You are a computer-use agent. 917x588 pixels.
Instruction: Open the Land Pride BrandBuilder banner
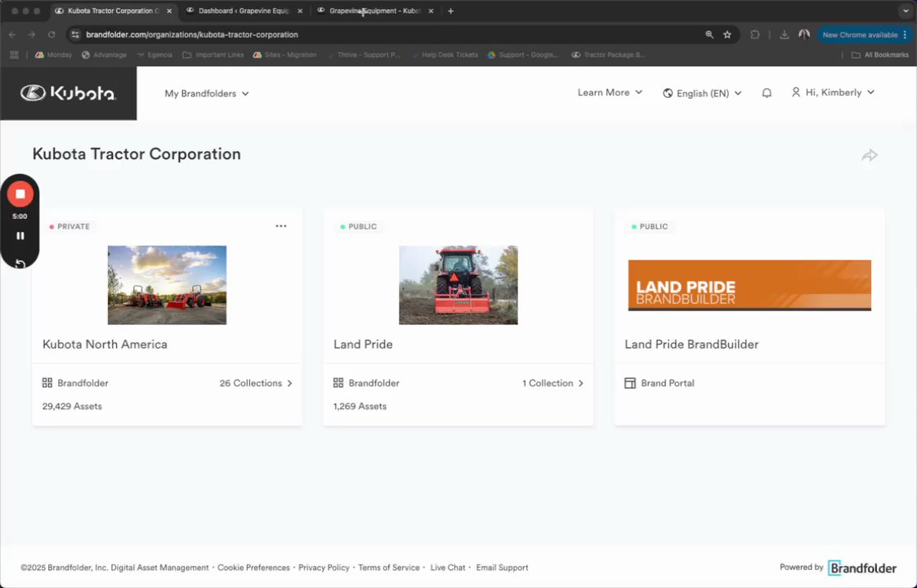click(749, 285)
